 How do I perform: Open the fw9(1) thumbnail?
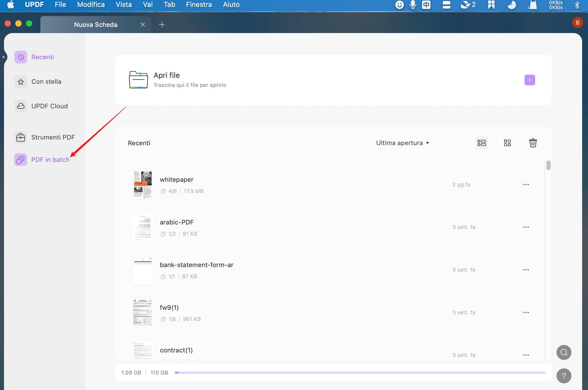[143, 312]
